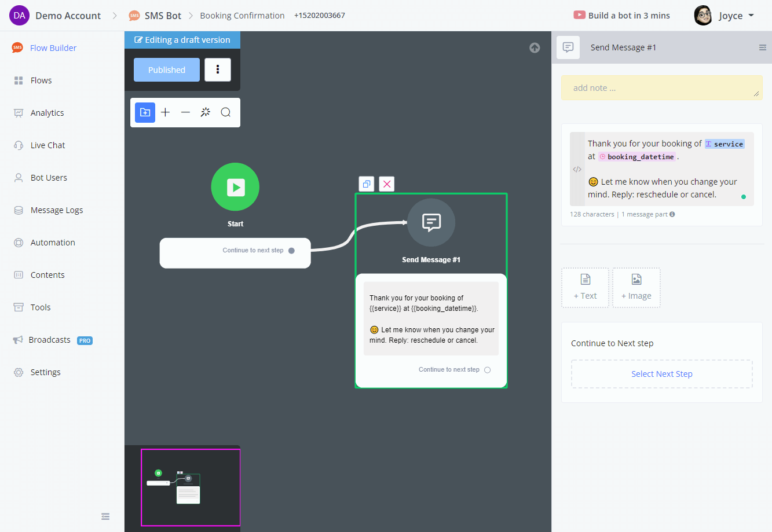Open the Joyce user dropdown
Screen dimensions: 772x532
pos(736,16)
